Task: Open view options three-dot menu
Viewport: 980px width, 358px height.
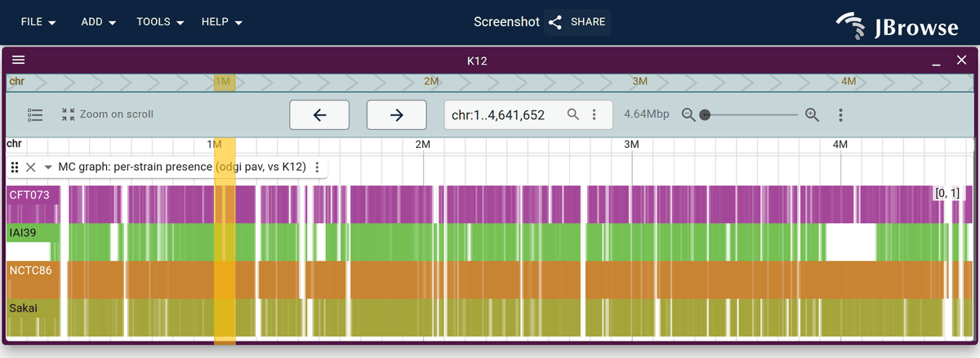Action: (x=840, y=114)
